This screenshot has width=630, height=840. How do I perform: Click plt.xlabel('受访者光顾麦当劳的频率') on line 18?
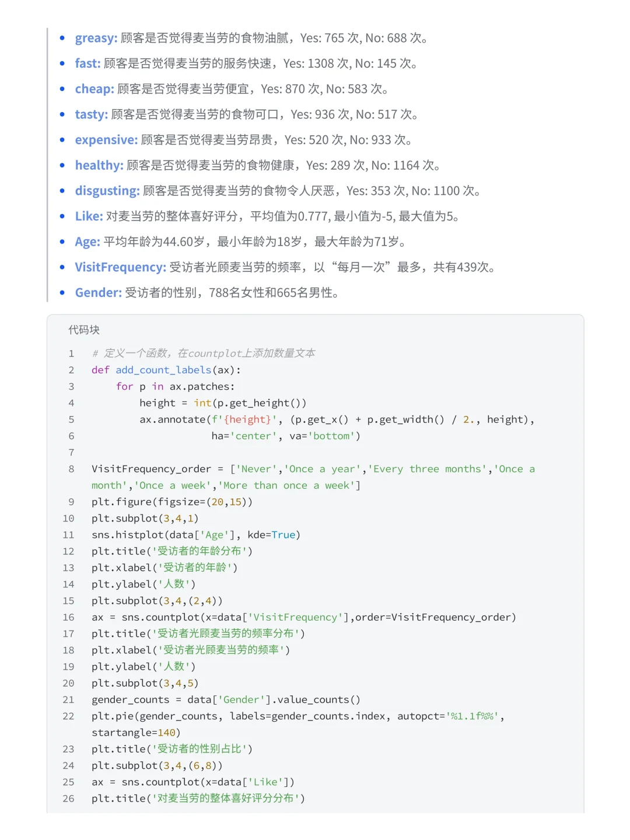coord(191,650)
